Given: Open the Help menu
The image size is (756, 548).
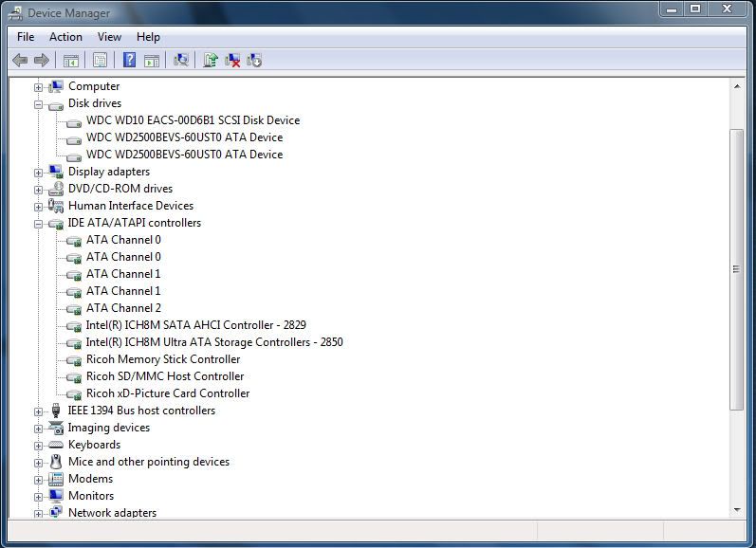Looking at the screenshot, I should tap(148, 37).
